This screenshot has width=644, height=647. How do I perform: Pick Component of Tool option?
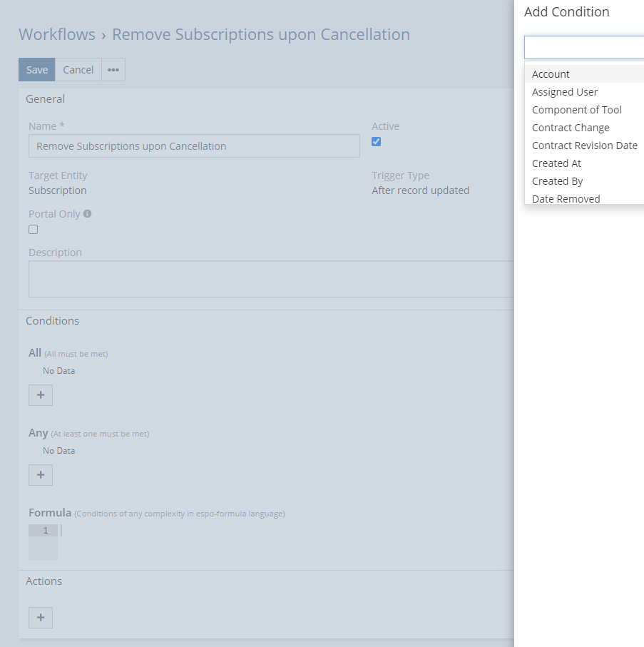[576, 110]
